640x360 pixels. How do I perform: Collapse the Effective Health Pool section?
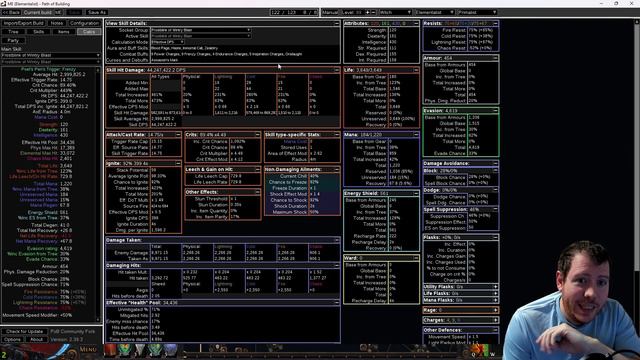[x=336, y=302]
